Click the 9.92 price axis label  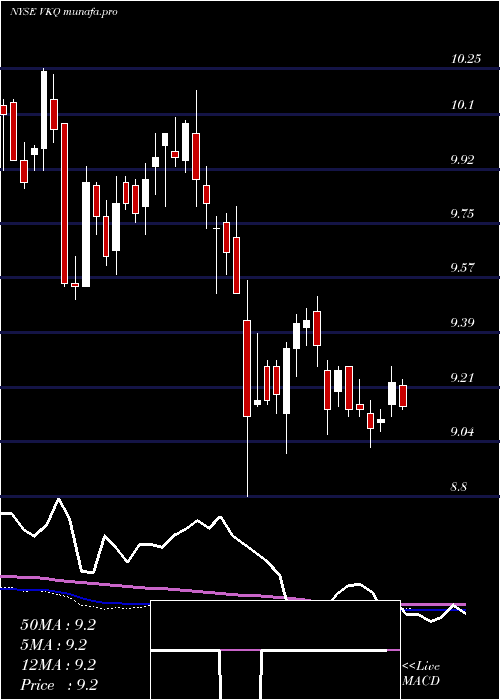tap(462, 159)
